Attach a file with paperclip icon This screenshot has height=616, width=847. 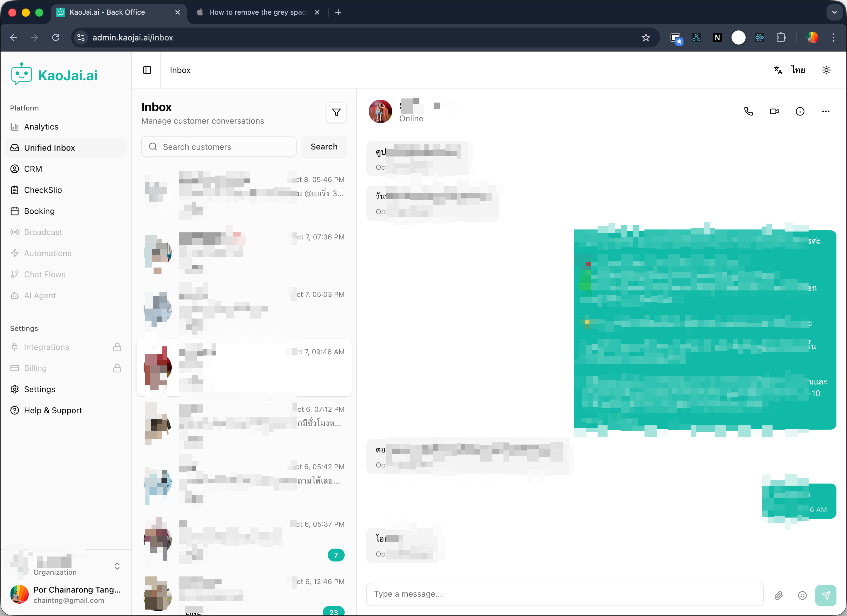[779, 595]
